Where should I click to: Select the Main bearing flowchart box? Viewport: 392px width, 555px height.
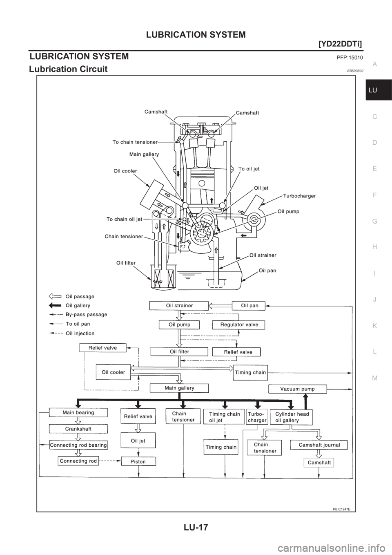(x=78, y=412)
